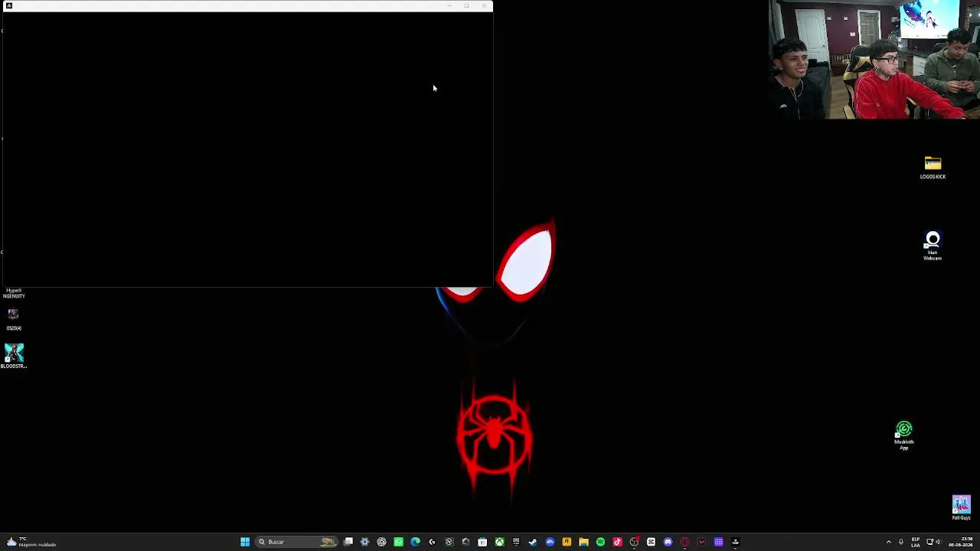
Task: Open TikTok from the taskbar
Action: 617,542
